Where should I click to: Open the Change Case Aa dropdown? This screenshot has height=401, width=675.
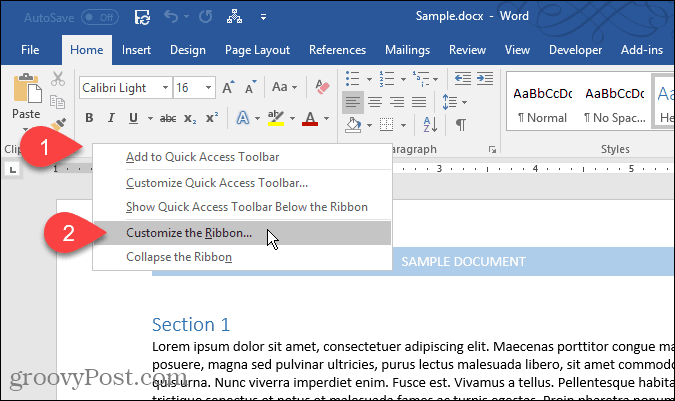(x=285, y=87)
